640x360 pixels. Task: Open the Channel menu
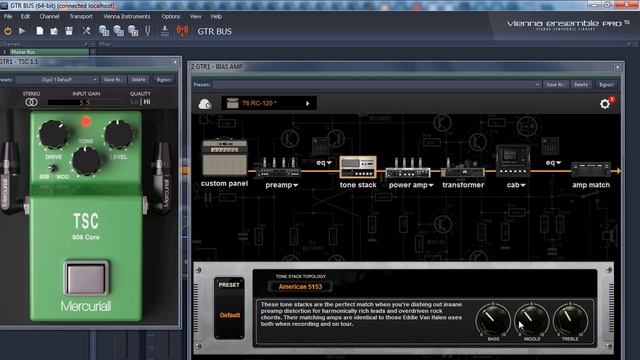49,16
